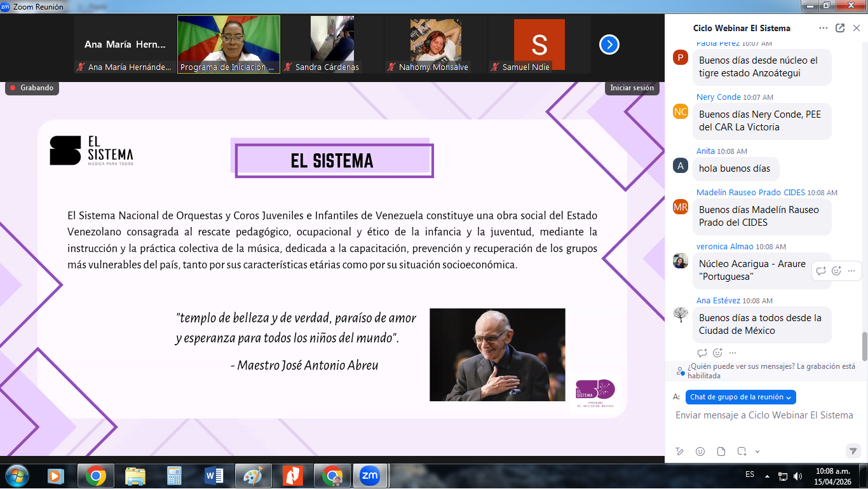Open the chat panel more options menu
The image size is (868, 489).
(824, 28)
